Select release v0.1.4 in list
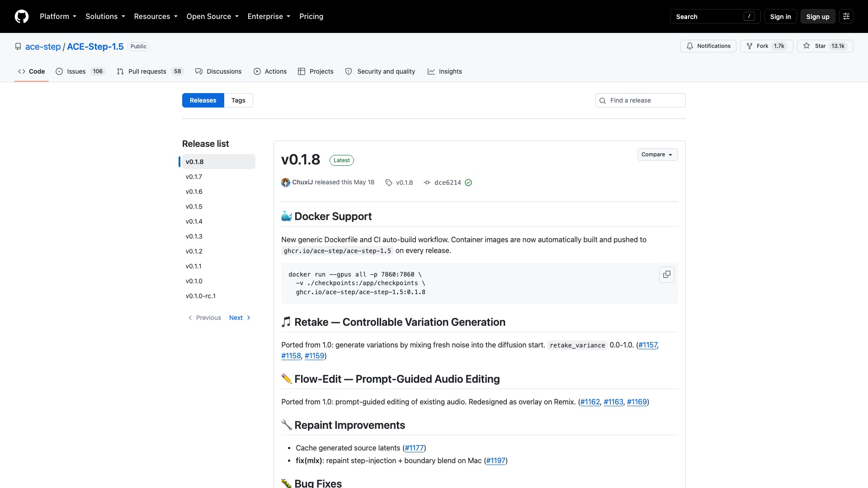The image size is (868, 488). point(219,221)
